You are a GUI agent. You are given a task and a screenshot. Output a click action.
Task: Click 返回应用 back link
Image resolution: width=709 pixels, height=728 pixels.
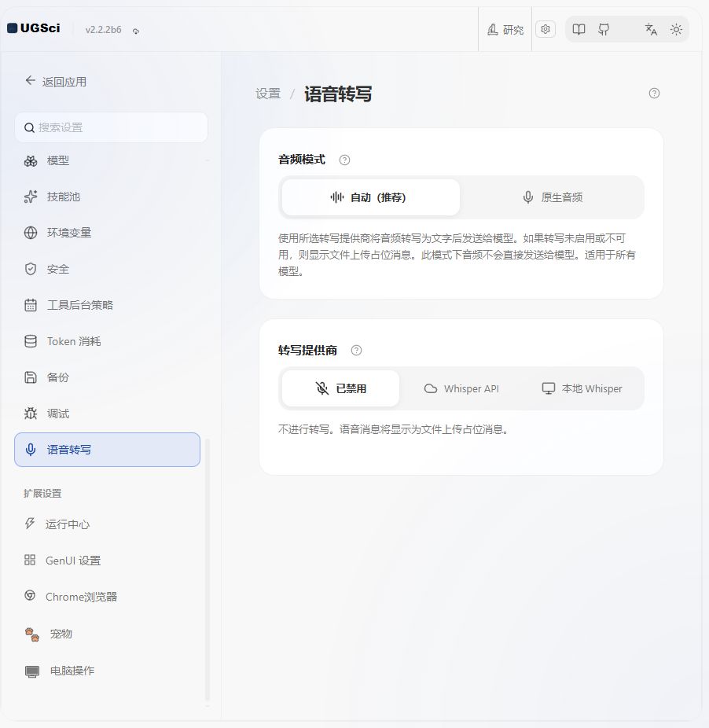pos(56,82)
